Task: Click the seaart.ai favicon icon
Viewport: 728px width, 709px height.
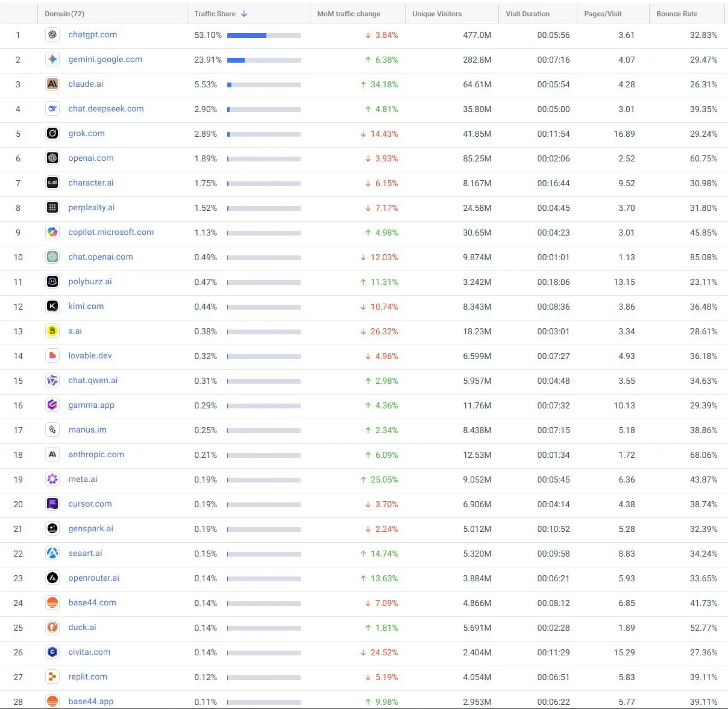Action: 52,554
